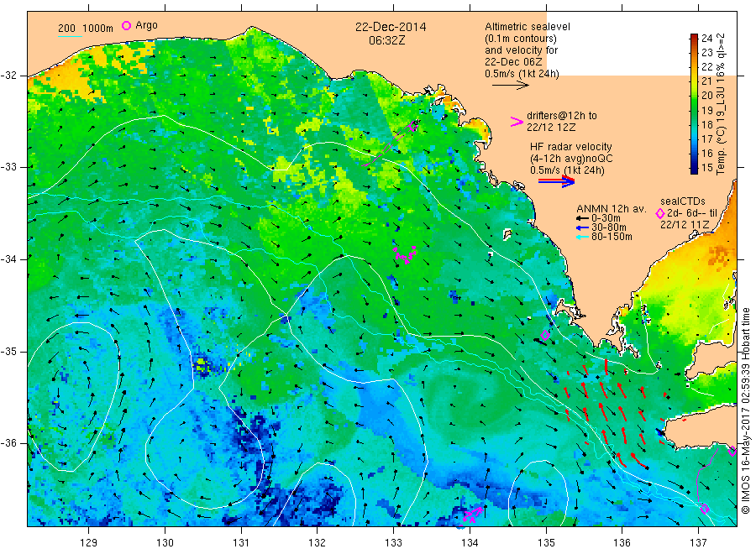Click the 137 longitude axis label

698,543
